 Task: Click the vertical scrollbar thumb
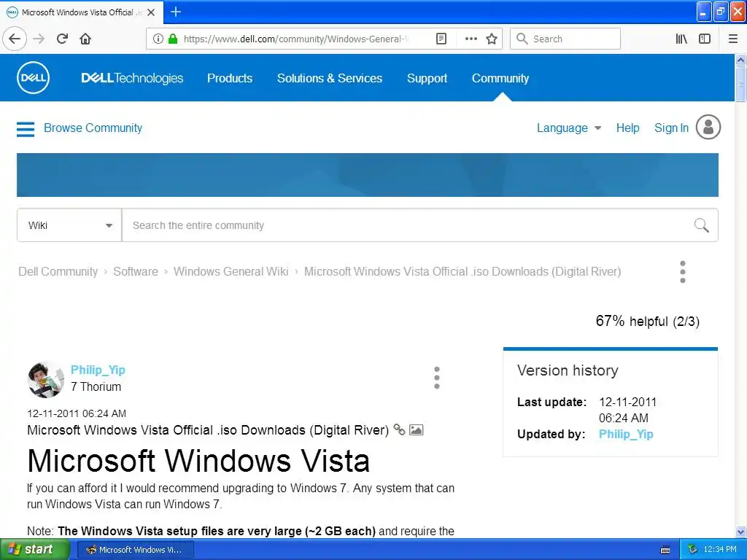pyautogui.click(x=740, y=84)
